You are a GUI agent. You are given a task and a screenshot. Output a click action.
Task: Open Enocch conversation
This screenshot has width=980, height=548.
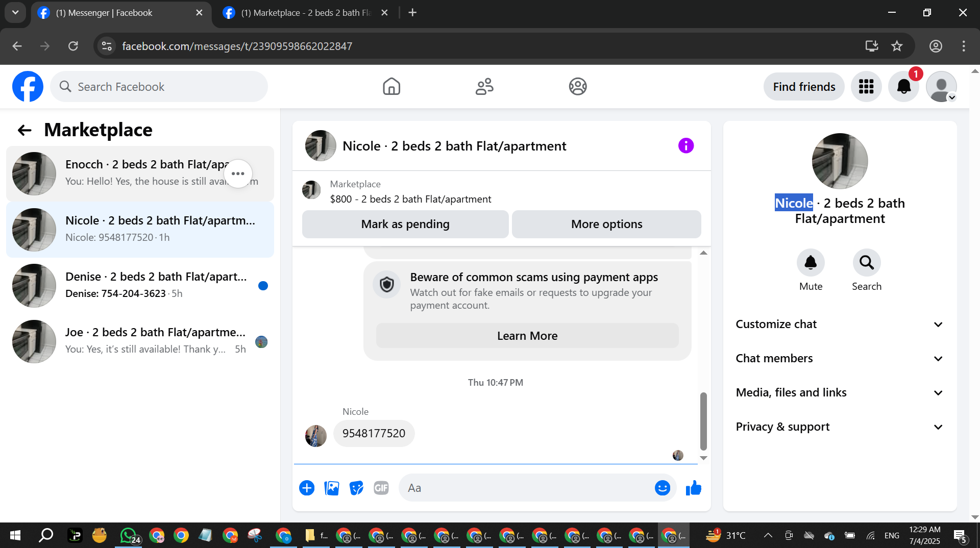point(140,173)
